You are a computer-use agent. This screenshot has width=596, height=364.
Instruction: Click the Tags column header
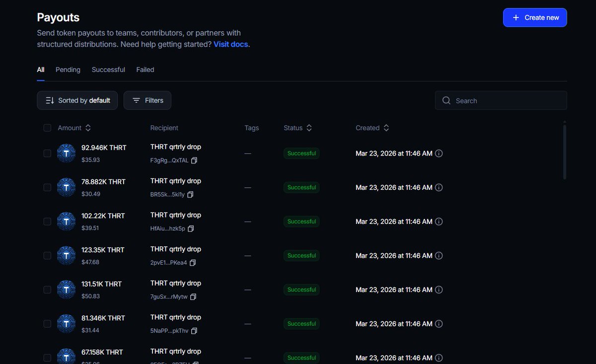pyautogui.click(x=252, y=128)
